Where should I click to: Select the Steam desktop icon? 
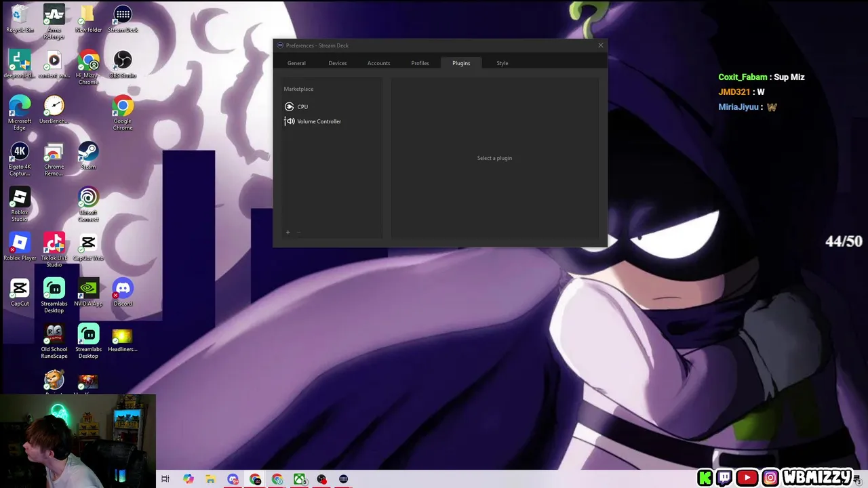[88, 155]
